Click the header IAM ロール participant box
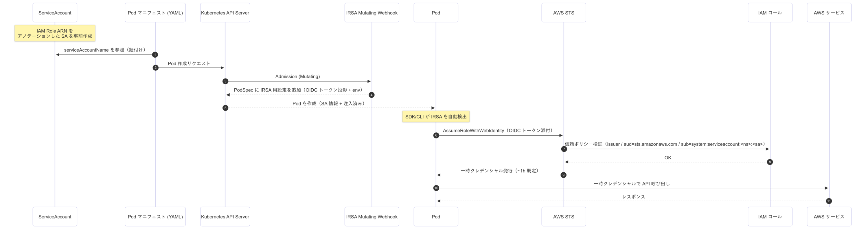The image size is (868, 239). [x=770, y=13]
